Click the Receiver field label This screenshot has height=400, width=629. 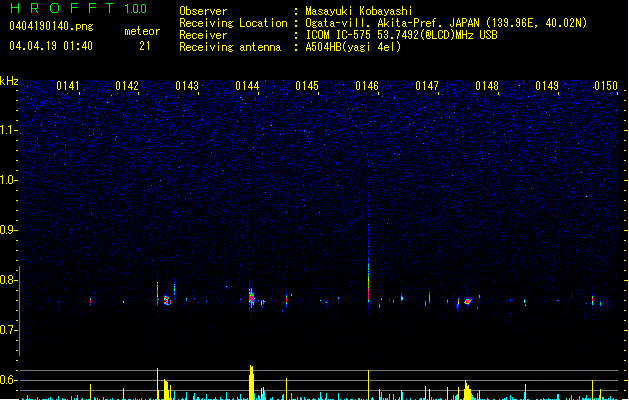coord(203,35)
